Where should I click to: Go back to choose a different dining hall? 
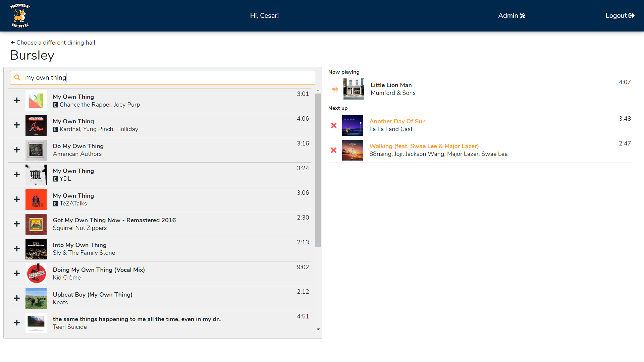(53, 43)
